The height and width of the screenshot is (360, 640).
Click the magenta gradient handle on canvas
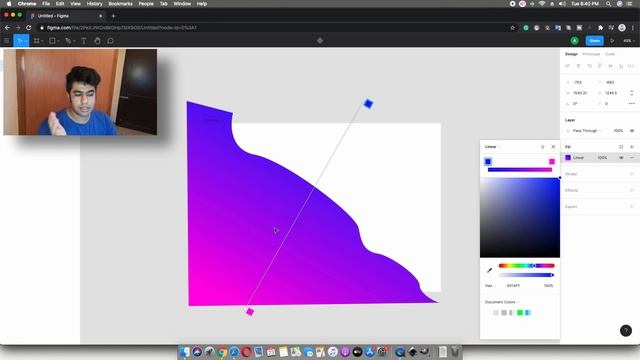click(x=250, y=312)
